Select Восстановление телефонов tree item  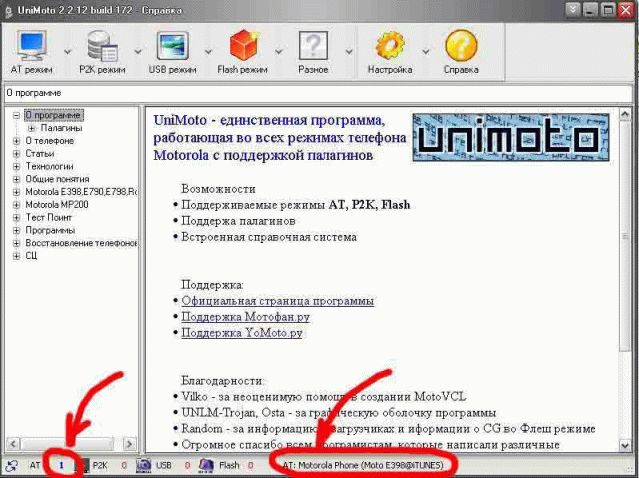[81, 243]
